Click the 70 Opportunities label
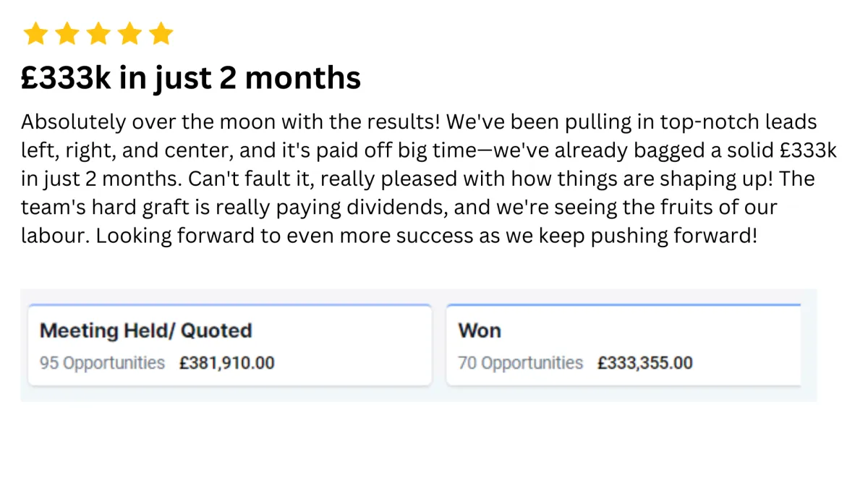Screen dimensions: 868x488 [520, 363]
